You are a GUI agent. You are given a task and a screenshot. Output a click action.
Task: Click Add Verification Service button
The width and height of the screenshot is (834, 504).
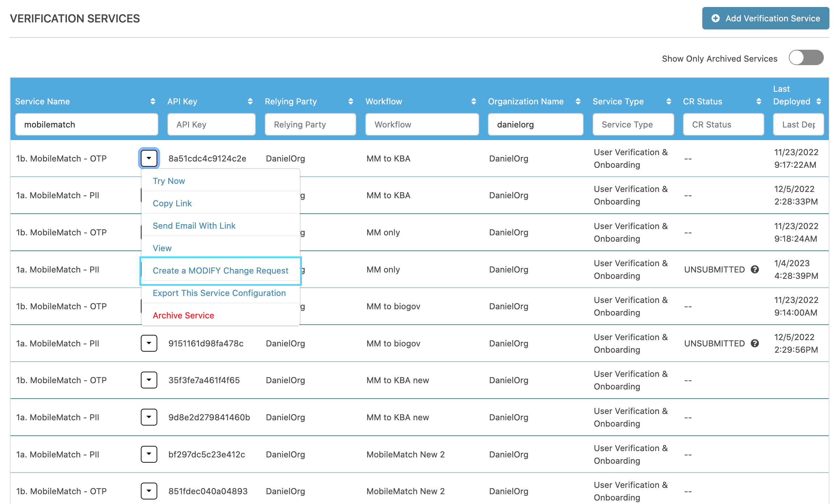pos(765,18)
